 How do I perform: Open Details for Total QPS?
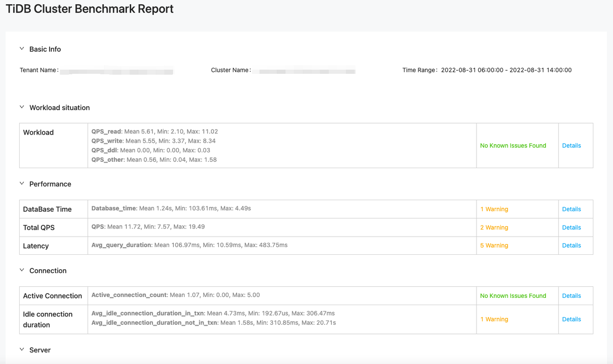point(571,227)
